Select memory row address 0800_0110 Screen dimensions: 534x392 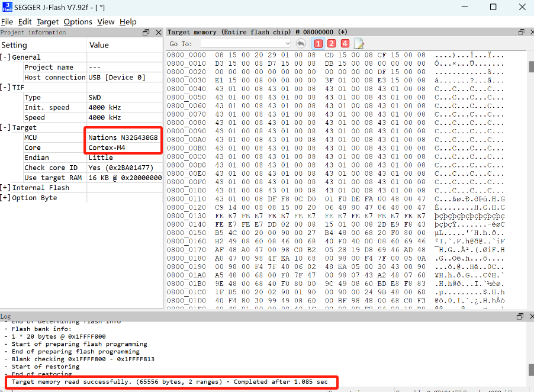click(x=186, y=199)
